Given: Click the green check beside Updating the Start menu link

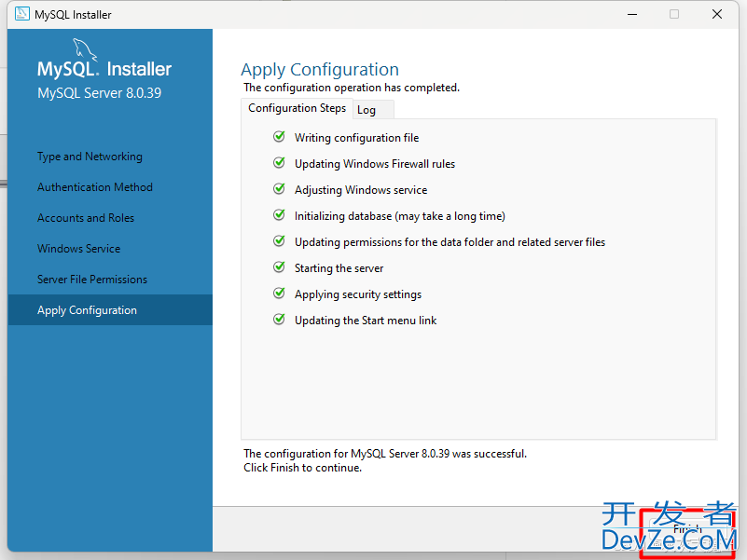Looking at the screenshot, I should (x=279, y=320).
